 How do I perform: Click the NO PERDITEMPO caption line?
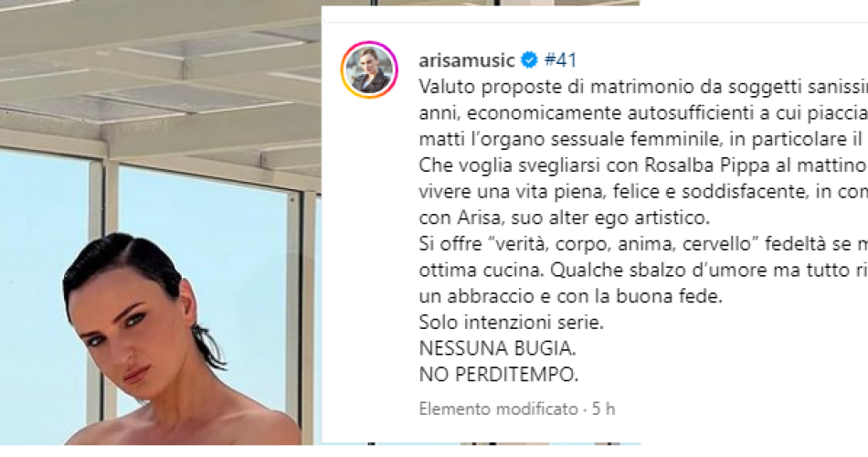click(499, 375)
